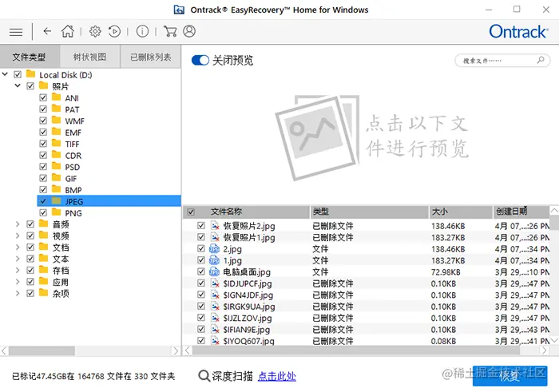This screenshot has height=392, width=559.
Task: Sort by 创建日期 column header
Action: [x=521, y=212]
